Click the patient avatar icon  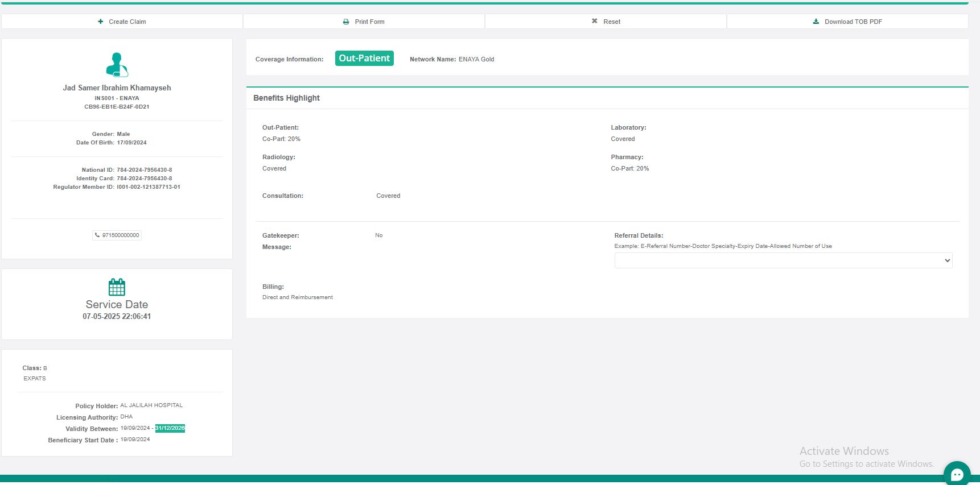pyautogui.click(x=117, y=65)
